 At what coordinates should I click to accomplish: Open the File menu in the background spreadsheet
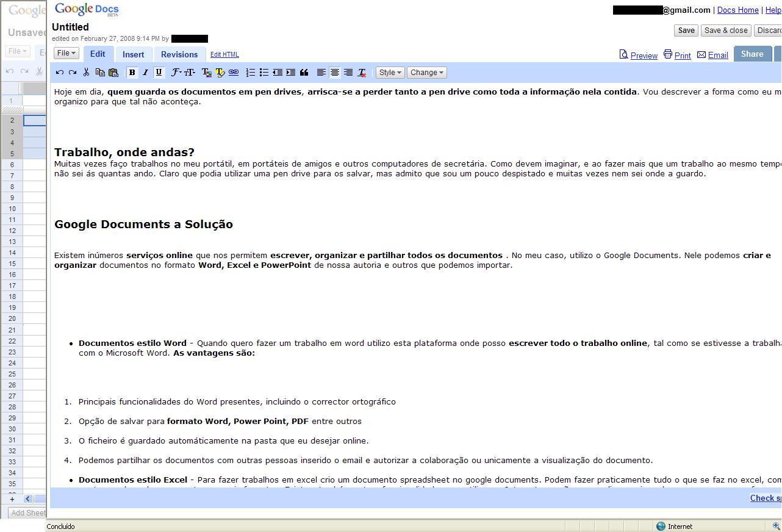tap(18, 51)
